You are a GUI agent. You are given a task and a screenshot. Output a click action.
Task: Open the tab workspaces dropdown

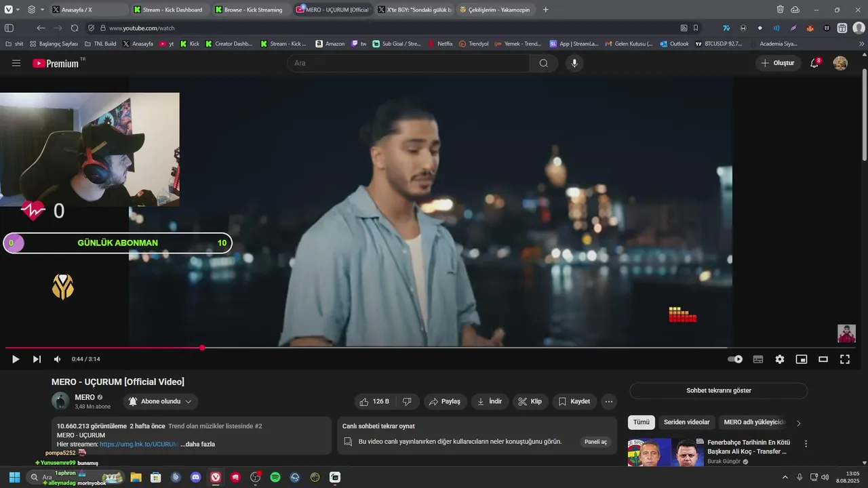tap(36, 9)
